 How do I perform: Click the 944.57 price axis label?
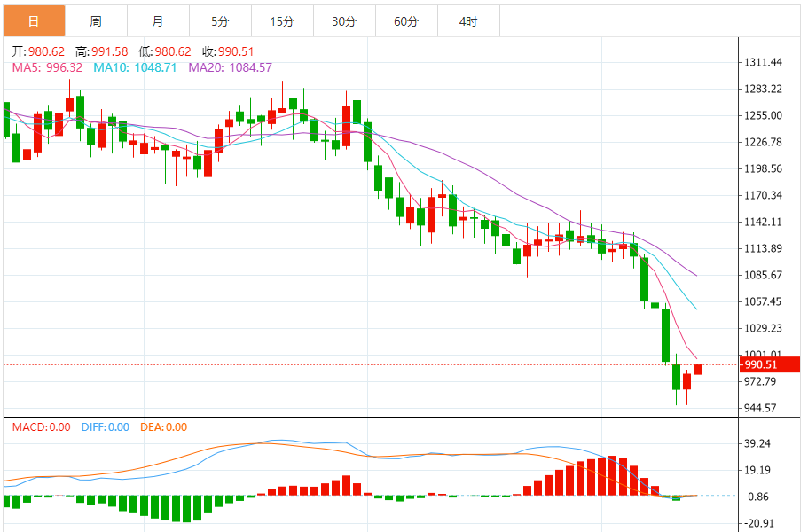click(x=761, y=408)
